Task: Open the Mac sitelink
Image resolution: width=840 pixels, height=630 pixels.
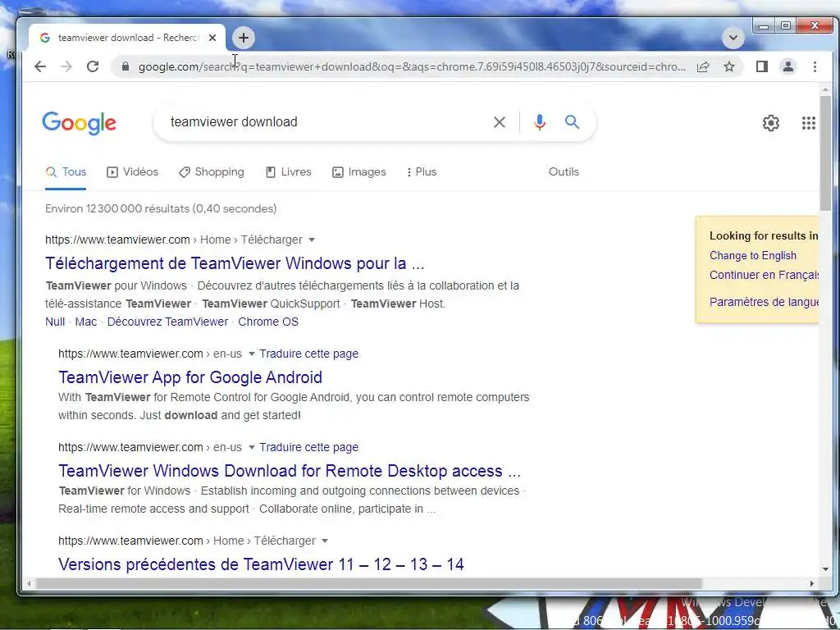Action: tap(85, 322)
